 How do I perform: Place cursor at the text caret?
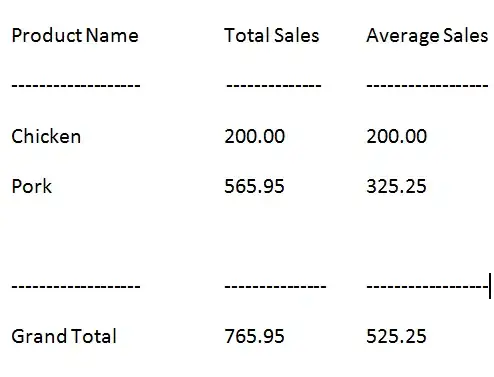pos(490,286)
